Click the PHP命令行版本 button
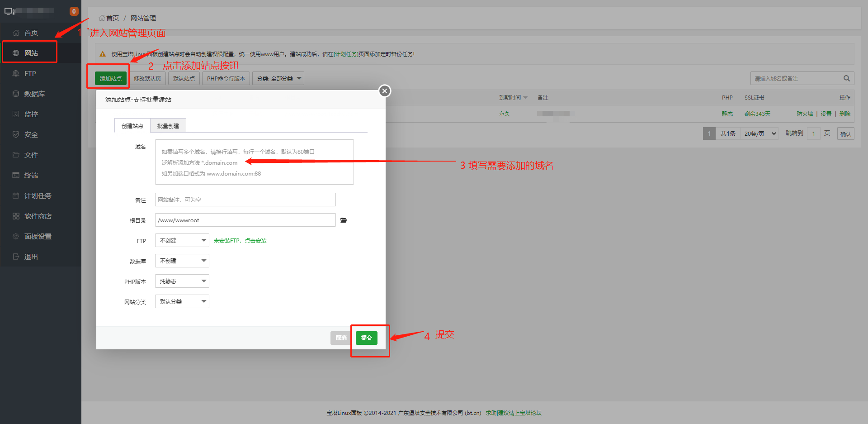 (x=226, y=78)
